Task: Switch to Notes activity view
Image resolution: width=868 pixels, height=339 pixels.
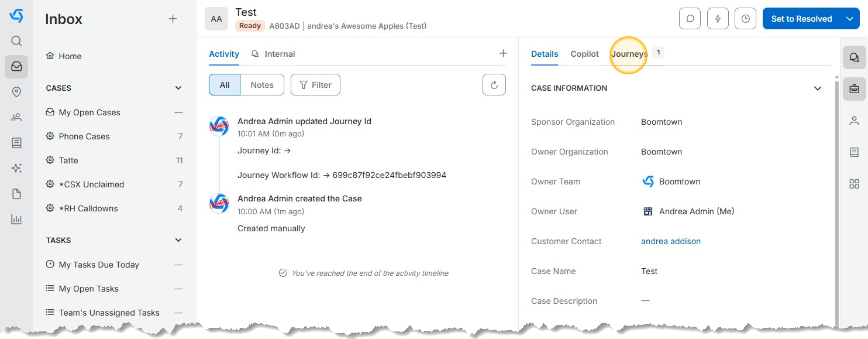Action: tap(262, 85)
